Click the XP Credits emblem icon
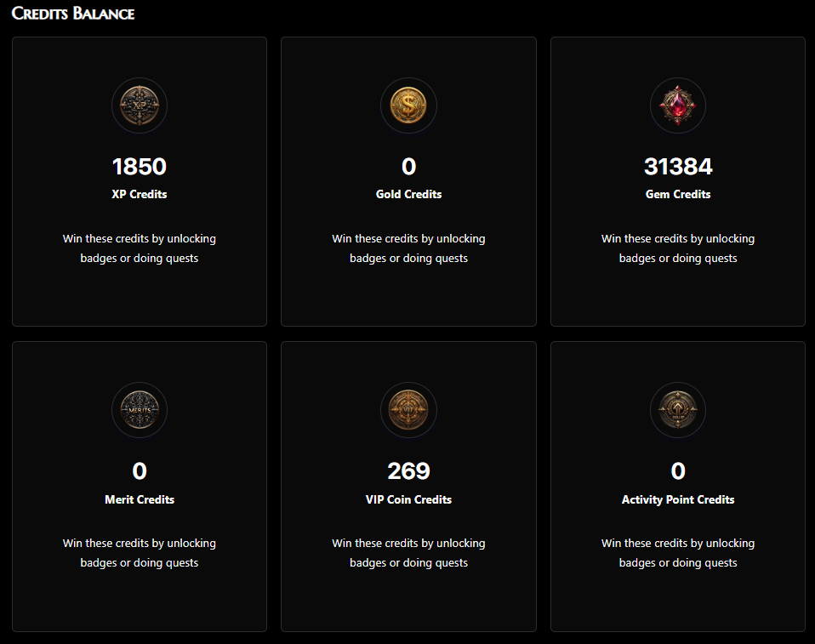This screenshot has height=644, width=815. click(140, 105)
